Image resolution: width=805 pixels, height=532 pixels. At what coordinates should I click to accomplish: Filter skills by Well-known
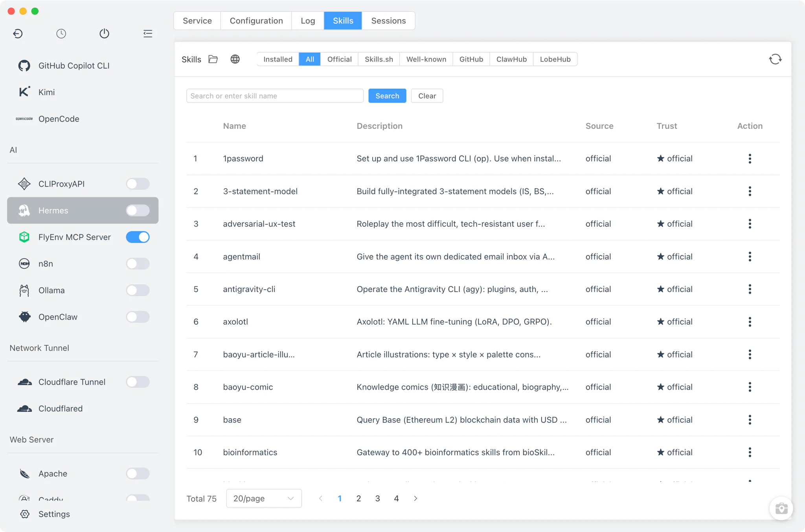[x=426, y=59]
